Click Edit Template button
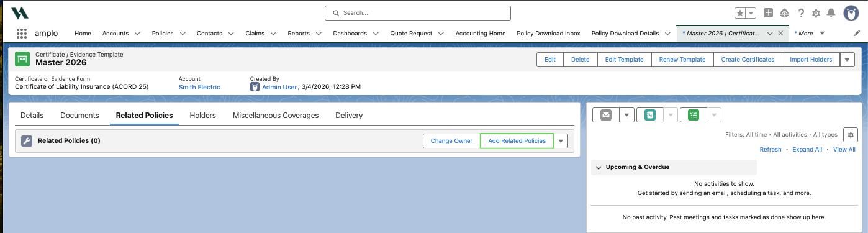The height and width of the screenshot is (233, 868). 624,60
